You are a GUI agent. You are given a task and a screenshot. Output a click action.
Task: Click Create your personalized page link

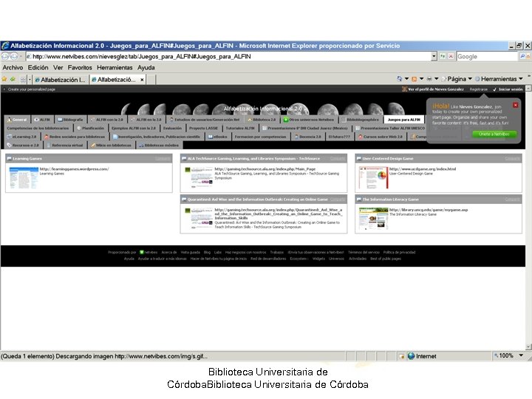click(x=32, y=89)
